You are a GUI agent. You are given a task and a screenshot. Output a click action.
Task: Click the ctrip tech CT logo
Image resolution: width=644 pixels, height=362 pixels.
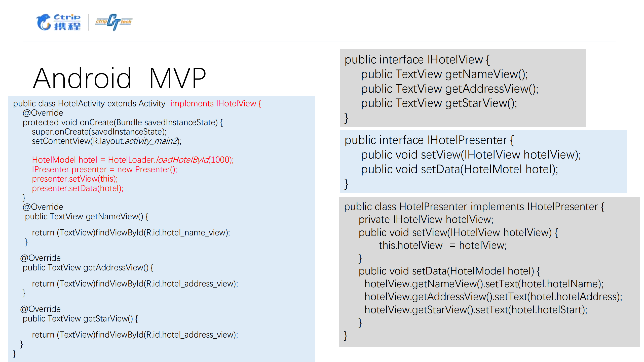point(114,22)
